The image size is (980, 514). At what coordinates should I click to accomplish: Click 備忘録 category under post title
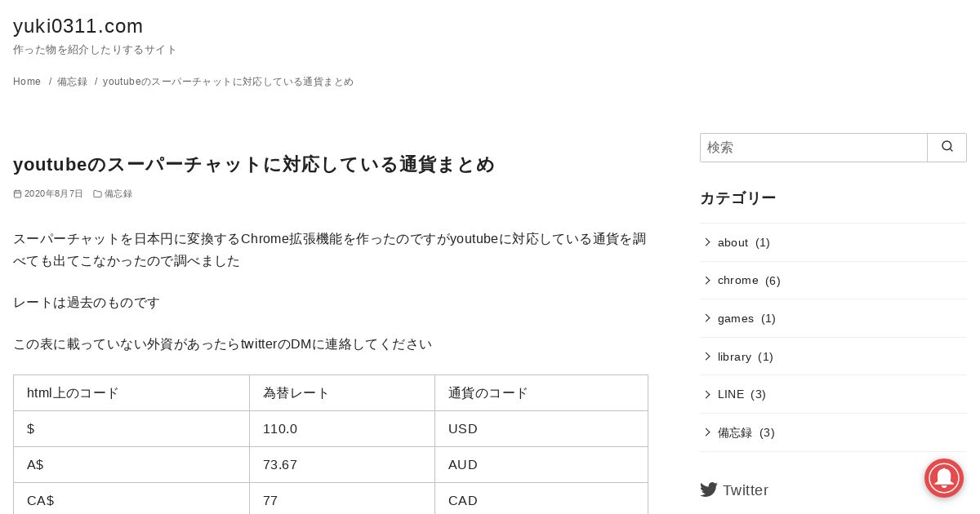point(118,194)
